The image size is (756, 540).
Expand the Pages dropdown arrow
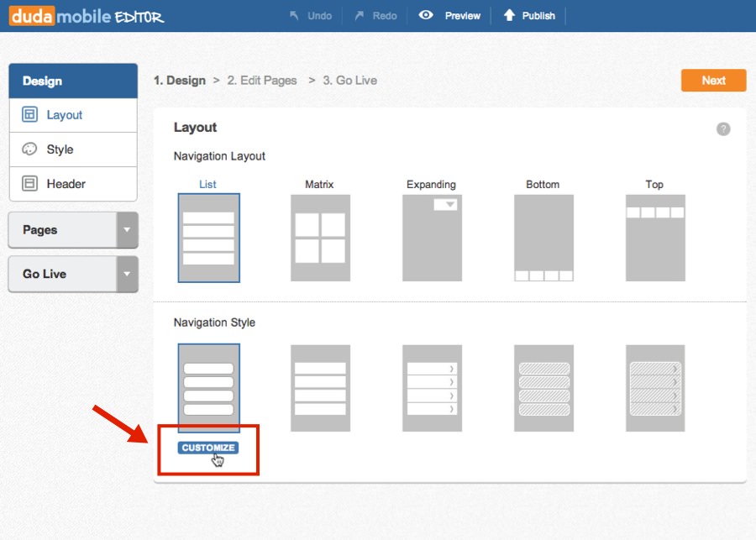(127, 230)
